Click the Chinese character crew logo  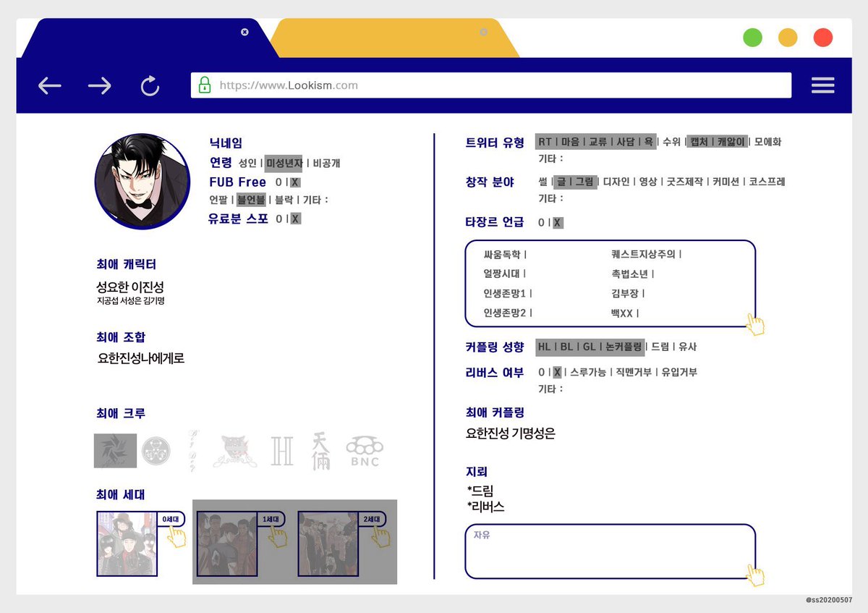320,451
